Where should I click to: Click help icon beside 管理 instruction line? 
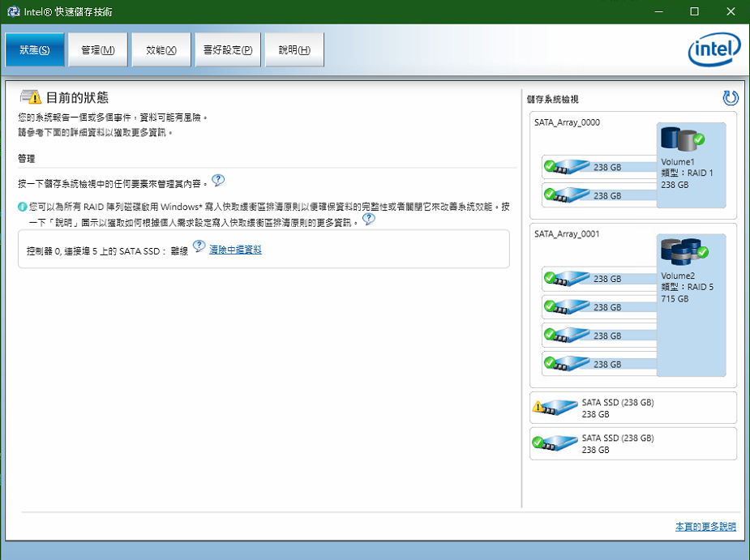click(x=218, y=180)
